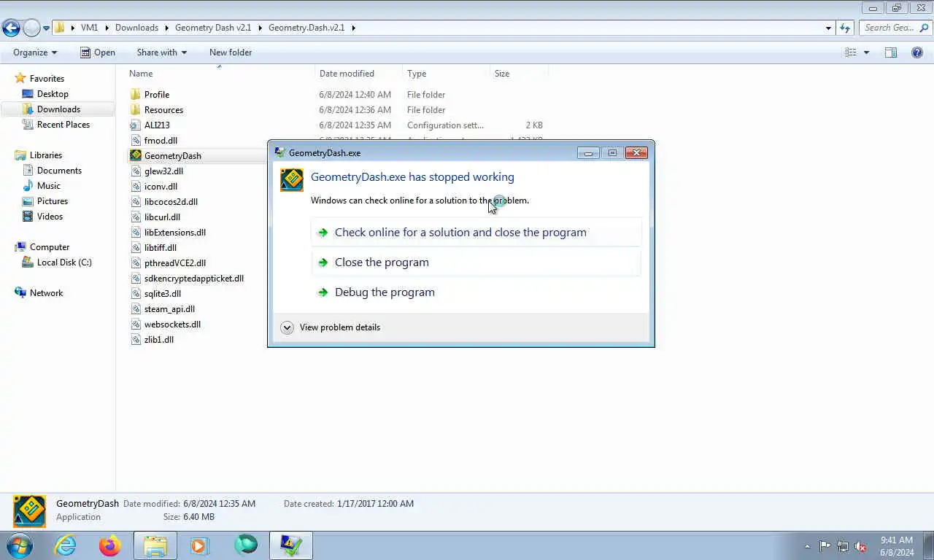Select the zlib1.dll file

pyautogui.click(x=159, y=340)
